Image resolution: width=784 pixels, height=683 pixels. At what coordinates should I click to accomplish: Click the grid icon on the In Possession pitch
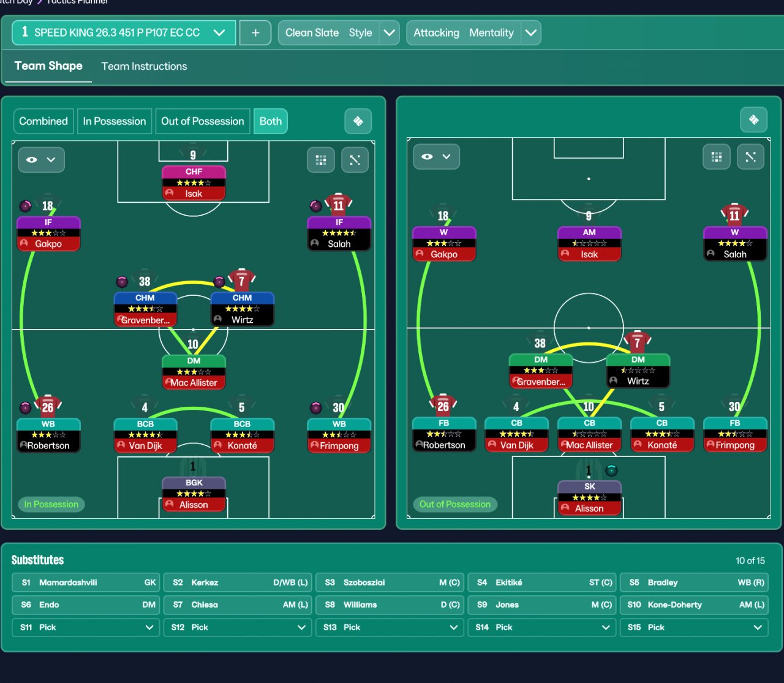[320, 160]
